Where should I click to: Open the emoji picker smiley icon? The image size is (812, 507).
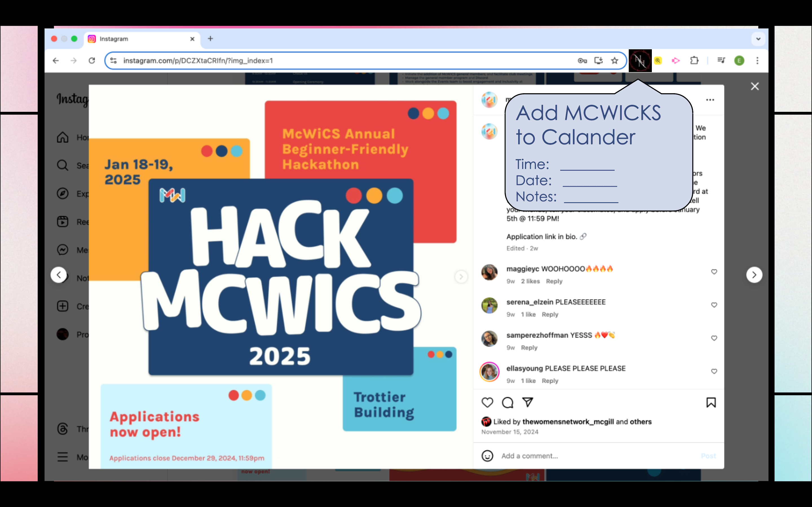(487, 456)
